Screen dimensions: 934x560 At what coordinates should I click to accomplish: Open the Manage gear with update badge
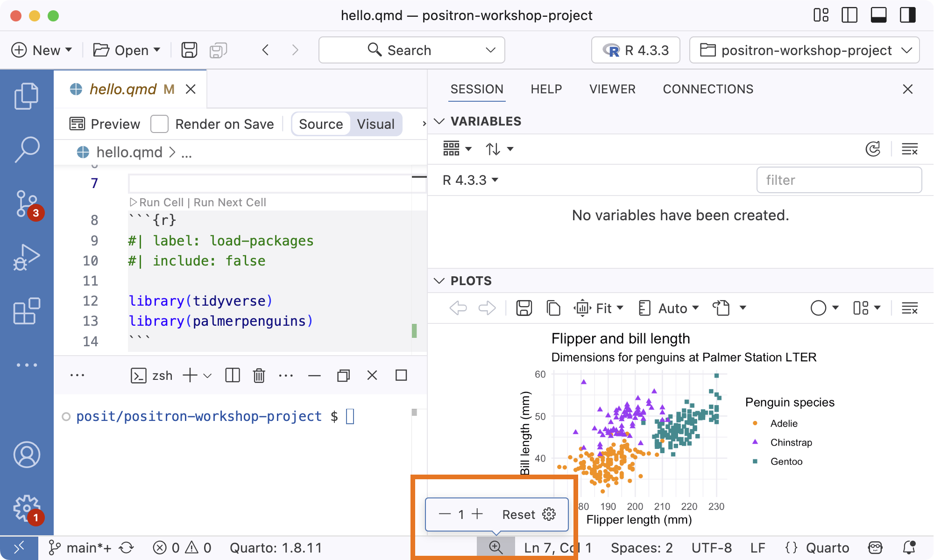[28, 510]
